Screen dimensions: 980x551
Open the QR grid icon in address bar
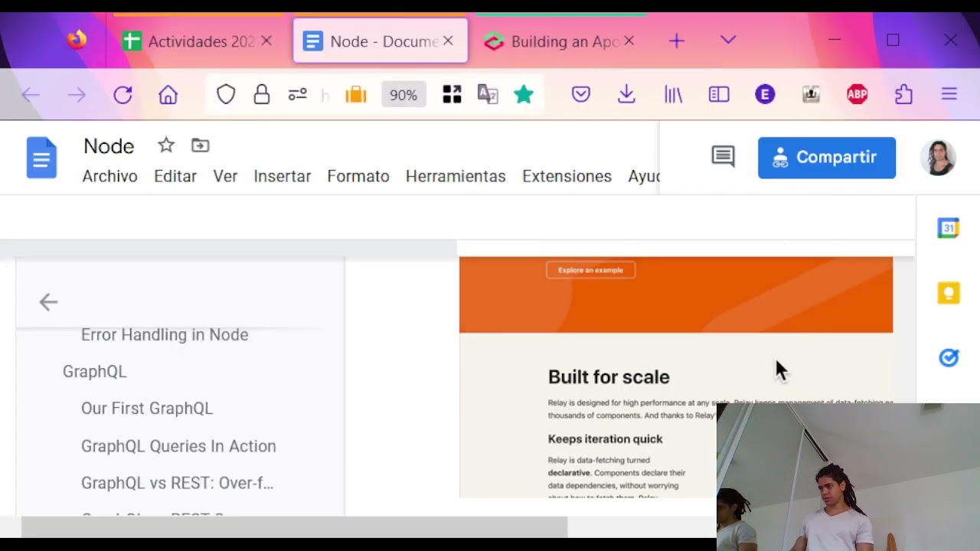point(452,95)
